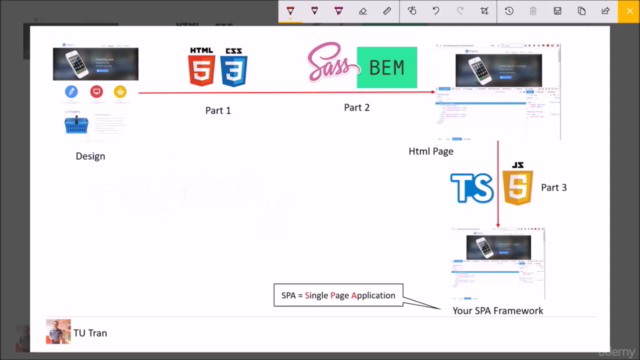This screenshot has height=360, width=640.
Task: Click 'Your SPA Framework' caption
Action: coord(498,311)
